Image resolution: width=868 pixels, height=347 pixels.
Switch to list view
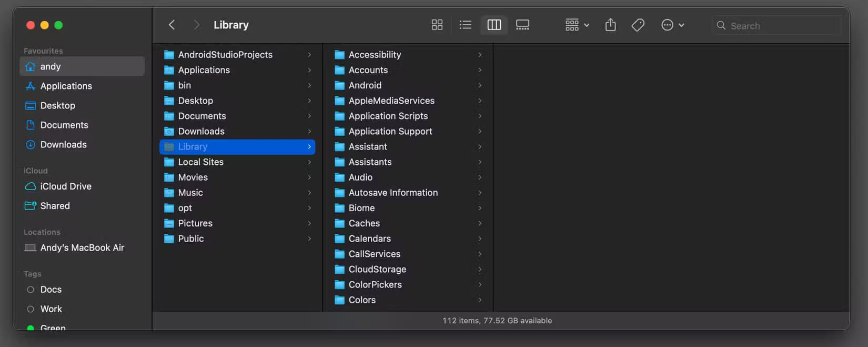point(465,25)
